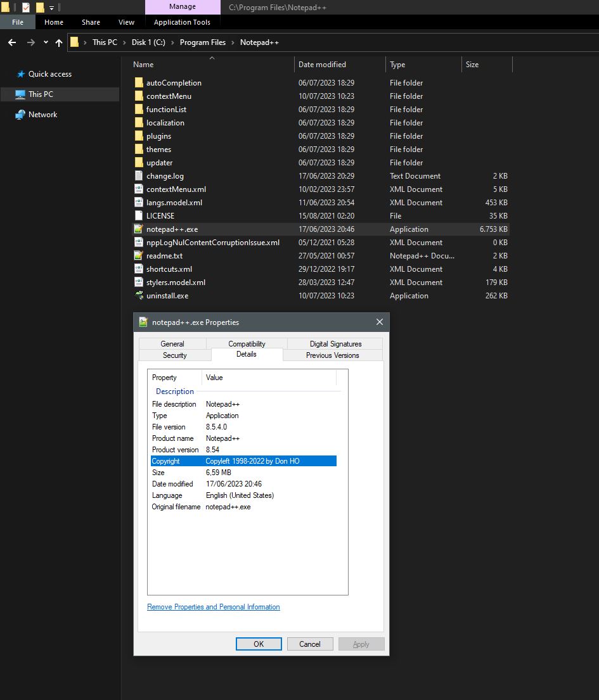Viewport: 599px width, 700px height.
Task: Select the stylers.model.xml XML document icon
Action: coord(139,282)
